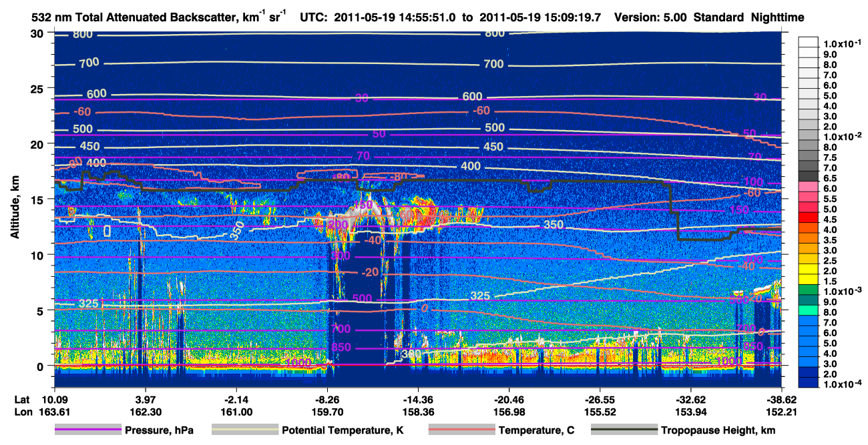The image size is (868, 445).
Task: Click longitude value 152.21
Action: tap(781, 412)
